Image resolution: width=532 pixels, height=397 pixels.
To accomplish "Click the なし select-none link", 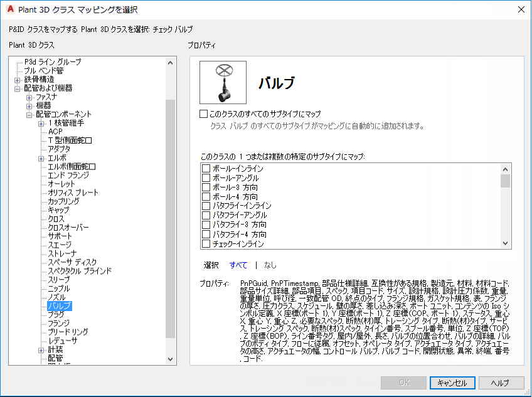I will click(x=270, y=265).
